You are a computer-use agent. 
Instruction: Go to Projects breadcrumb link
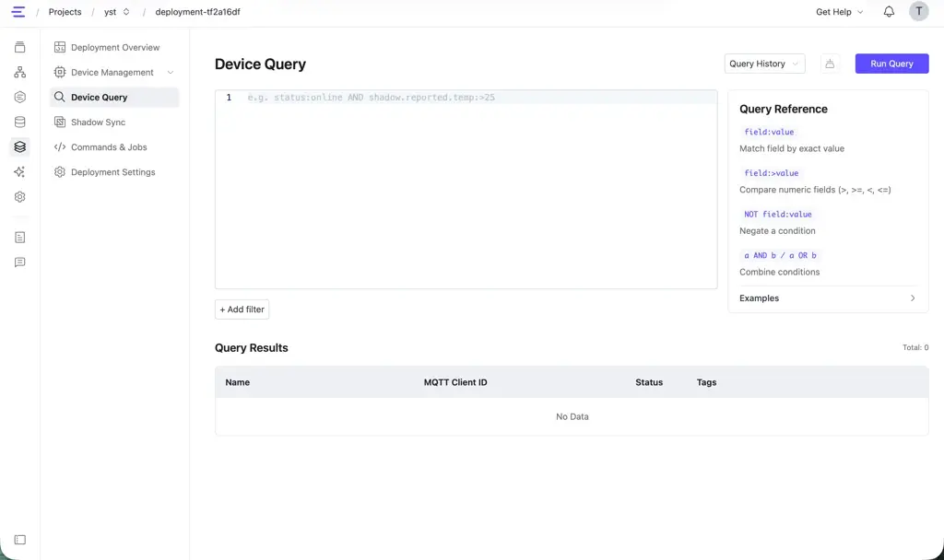pos(65,11)
